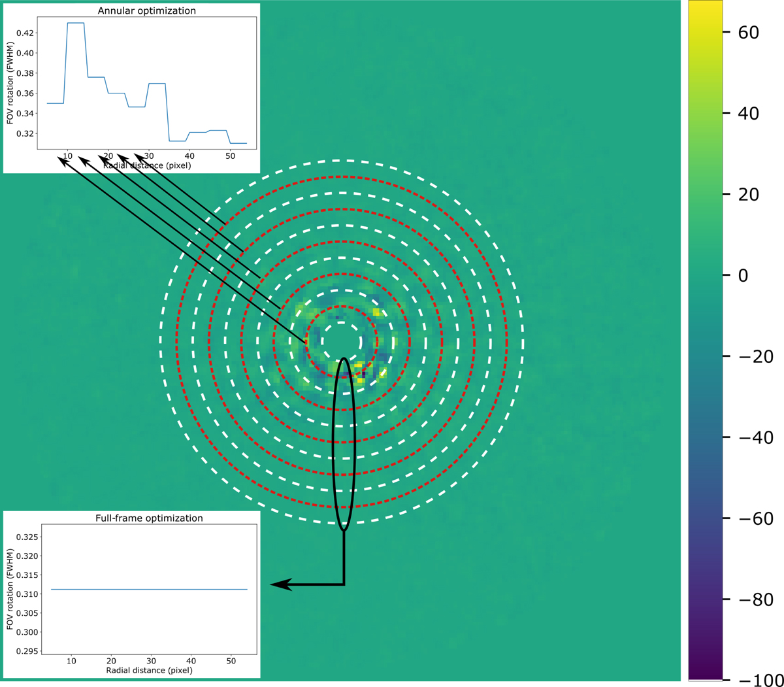Click the center of the innermost white dashed circle
The width and height of the screenshot is (784, 687).
tap(341, 341)
